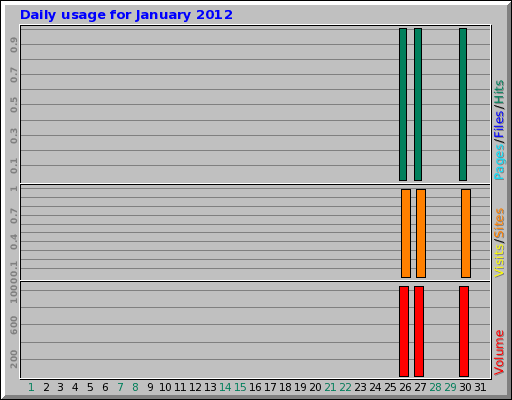Click day label 27 on the x-axis
Viewport: 512px width, 400px height.
coord(420,387)
